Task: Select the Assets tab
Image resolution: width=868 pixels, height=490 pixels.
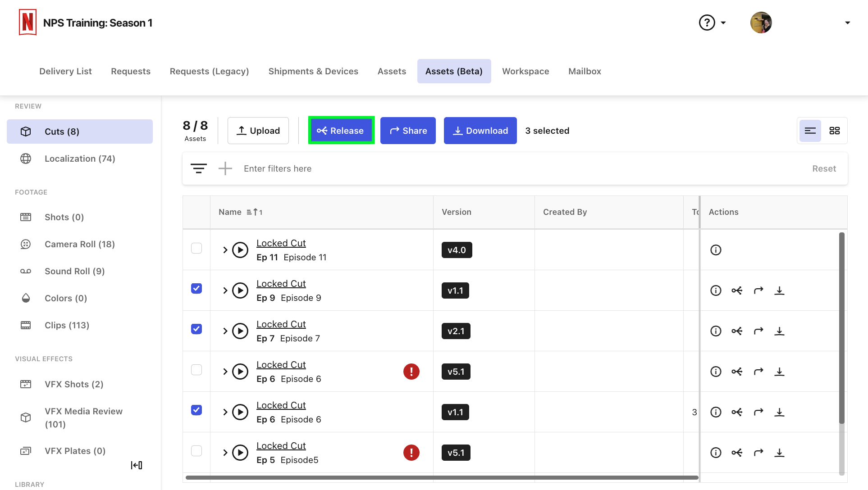Action: click(392, 71)
